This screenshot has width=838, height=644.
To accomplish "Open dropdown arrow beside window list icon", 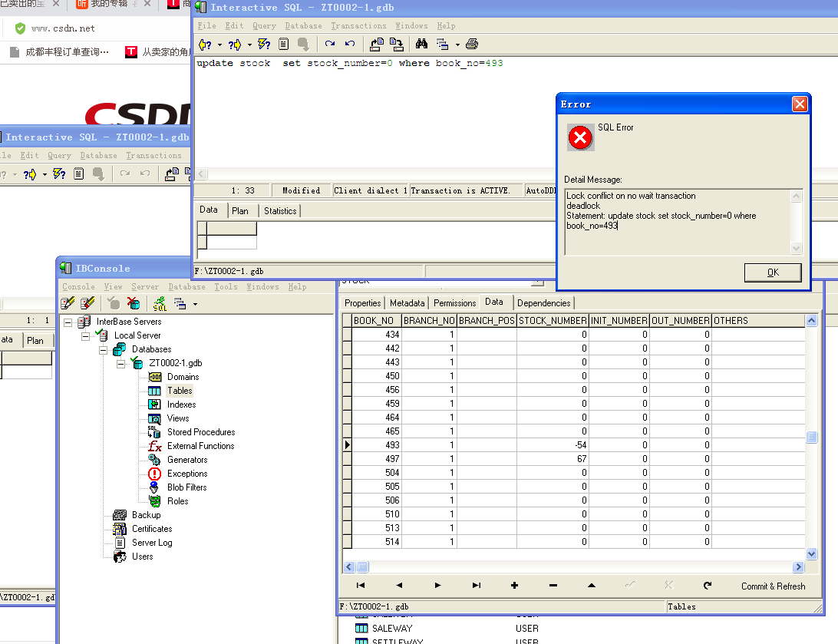I will click(x=457, y=45).
